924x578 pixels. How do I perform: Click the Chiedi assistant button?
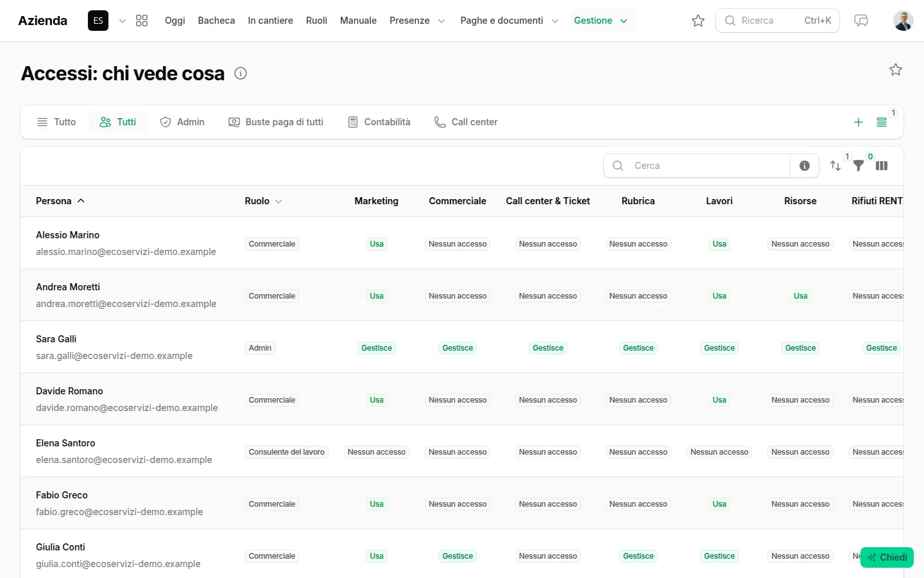(887, 557)
